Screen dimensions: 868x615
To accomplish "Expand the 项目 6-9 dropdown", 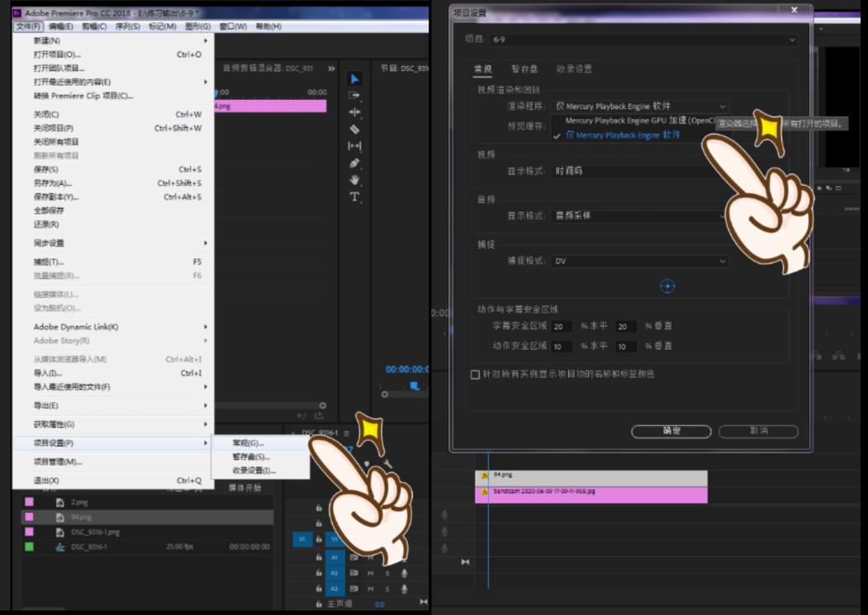I will pyautogui.click(x=643, y=40).
